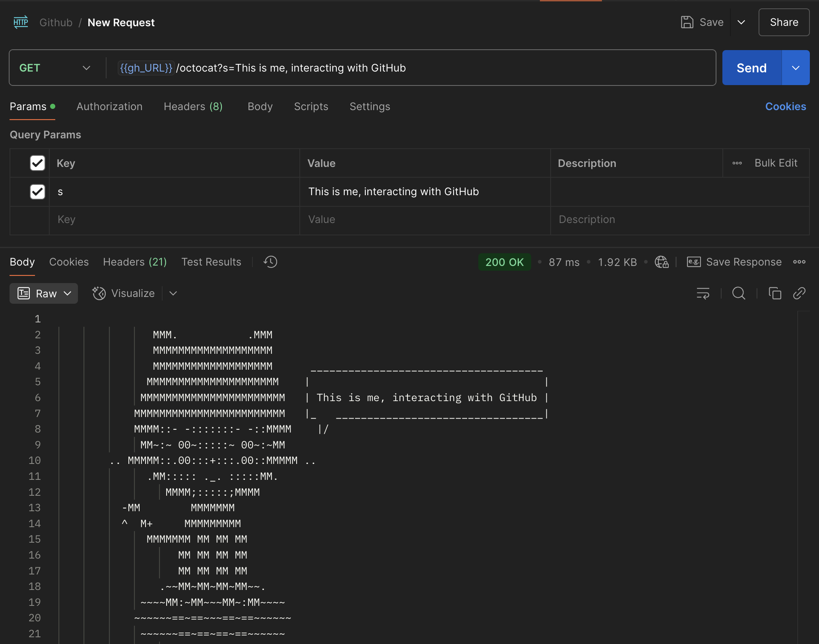Toggle word wrap in response body
The height and width of the screenshot is (644, 819).
703,293
